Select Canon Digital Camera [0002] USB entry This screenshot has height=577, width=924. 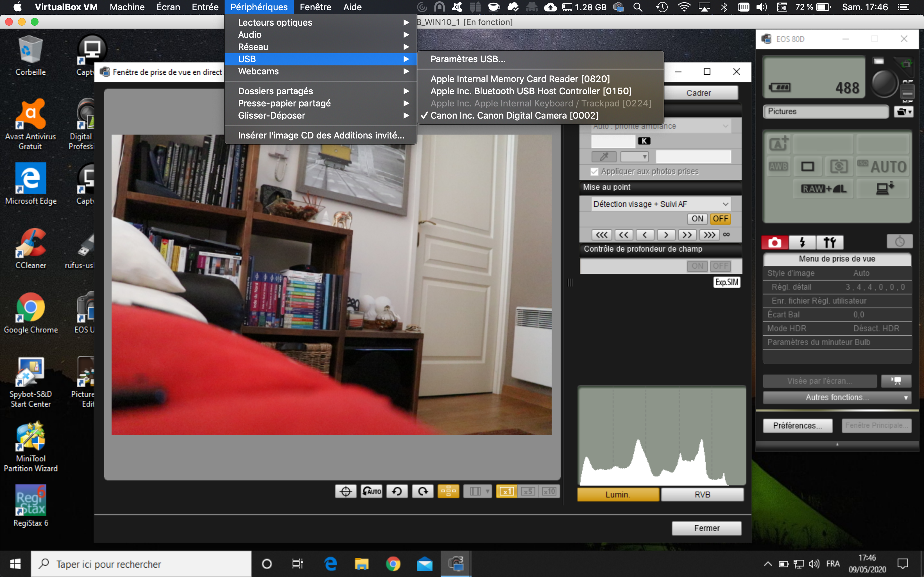[514, 115]
